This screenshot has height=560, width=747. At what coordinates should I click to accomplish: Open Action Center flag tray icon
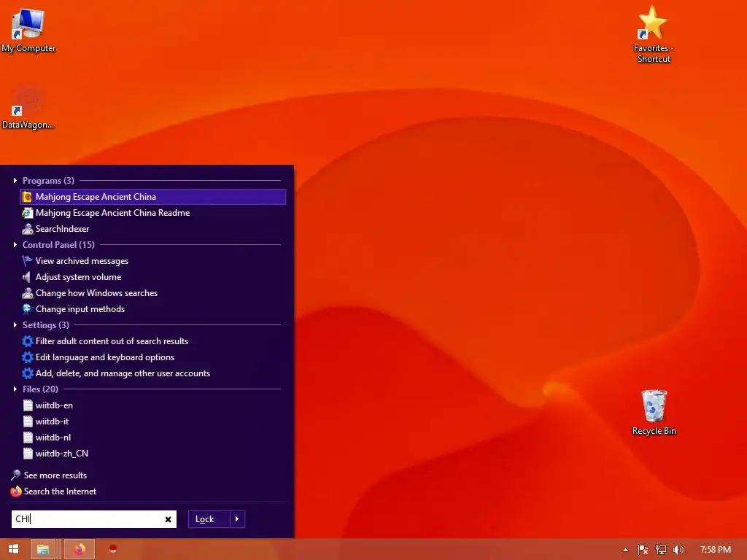643,550
